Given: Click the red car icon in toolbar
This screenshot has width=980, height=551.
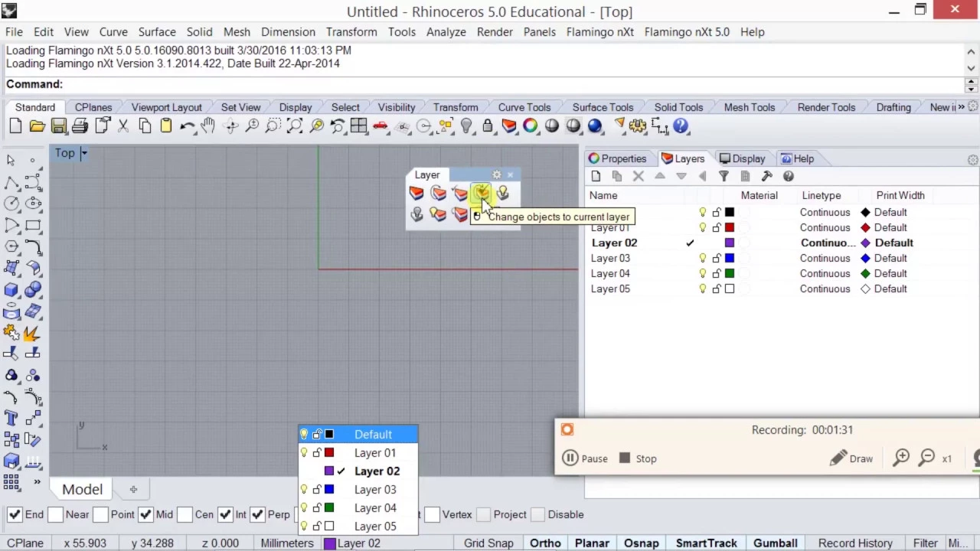Looking at the screenshot, I should tap(381, 126).
